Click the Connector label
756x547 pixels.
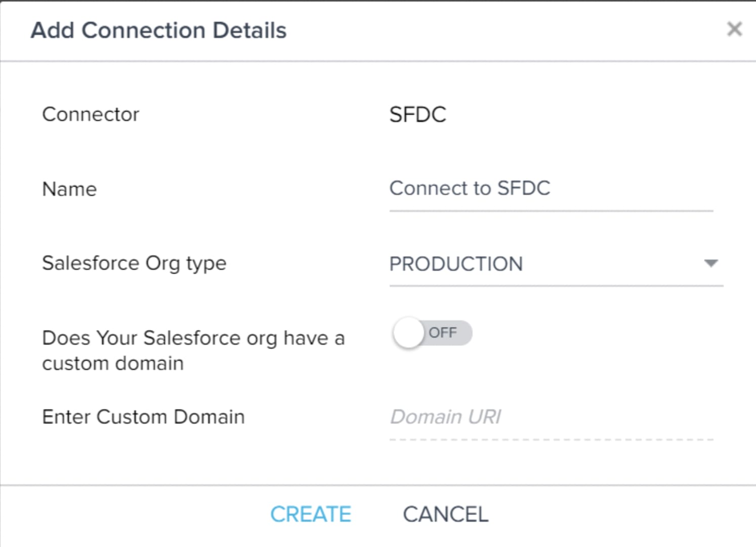(x=91, y=114)
